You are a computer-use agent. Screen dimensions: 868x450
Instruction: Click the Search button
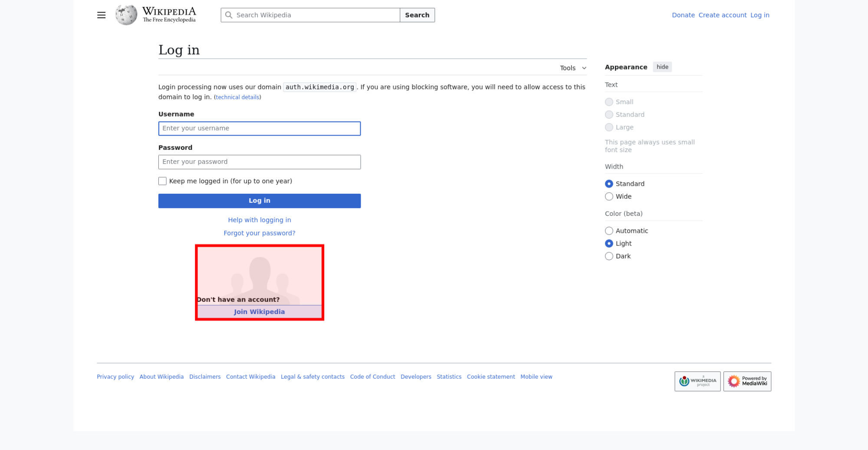tap(417, 15)
